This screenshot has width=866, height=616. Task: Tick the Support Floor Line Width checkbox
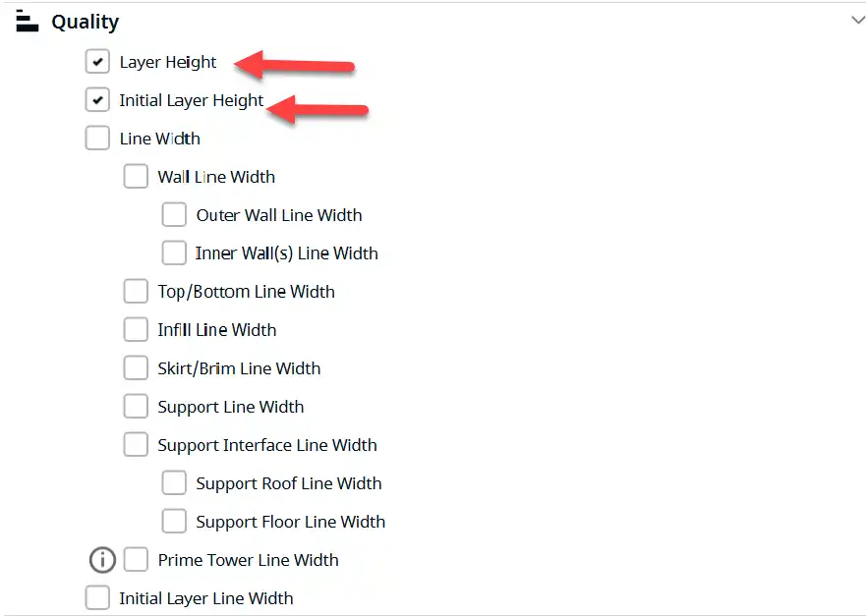(174, 521)
